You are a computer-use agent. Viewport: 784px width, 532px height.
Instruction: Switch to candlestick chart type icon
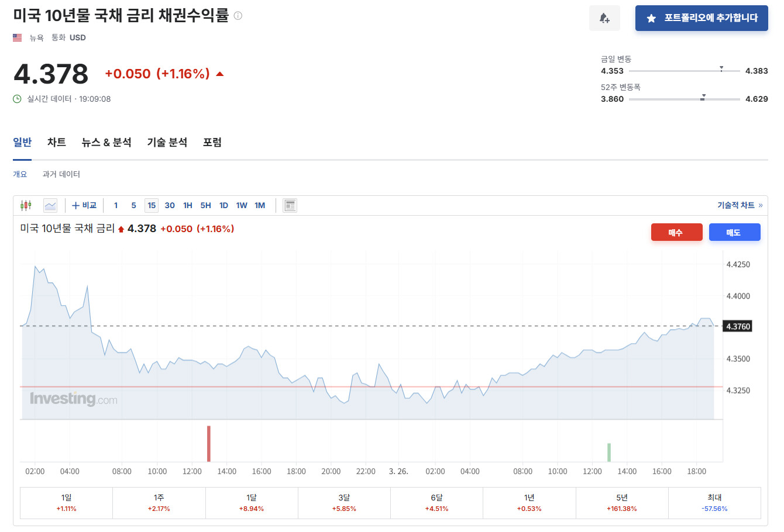[x=26, y=205]
